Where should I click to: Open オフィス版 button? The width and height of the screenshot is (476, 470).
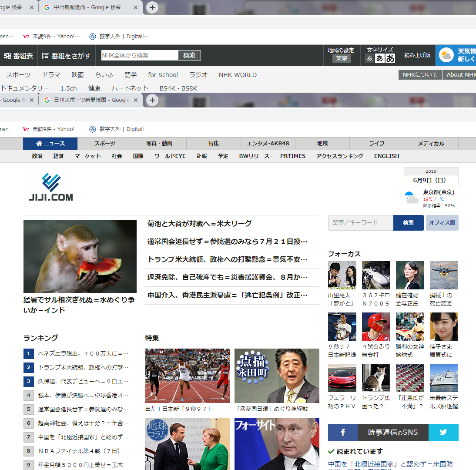[442, 223]
